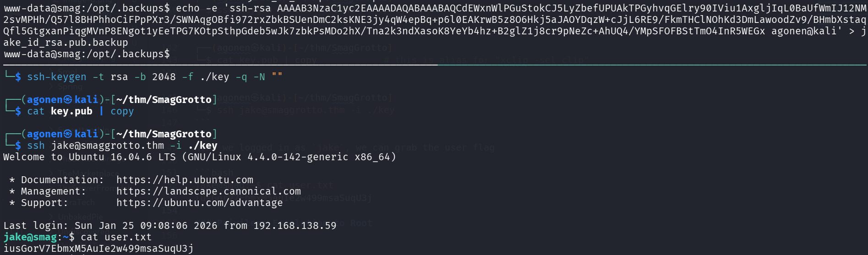Viewport: 868px width, 255px height.
Task: Click the jake@smaggrotto.thm ssh target
Action: (x=107, y=146)
